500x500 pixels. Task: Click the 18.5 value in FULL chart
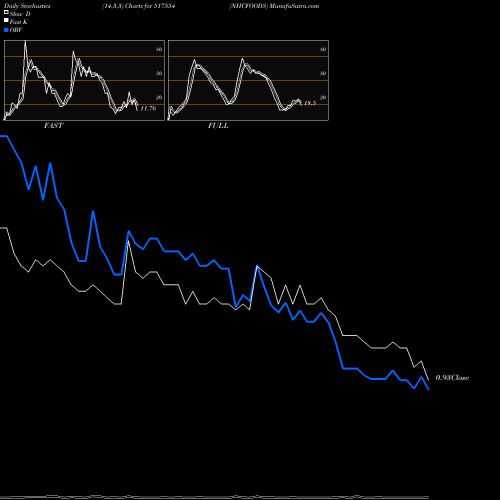310,103
